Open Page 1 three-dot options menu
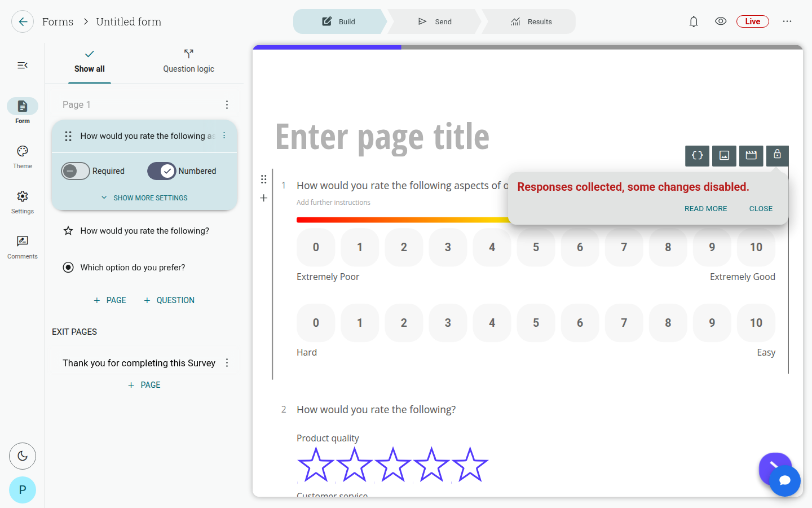 tap(227, 104)
